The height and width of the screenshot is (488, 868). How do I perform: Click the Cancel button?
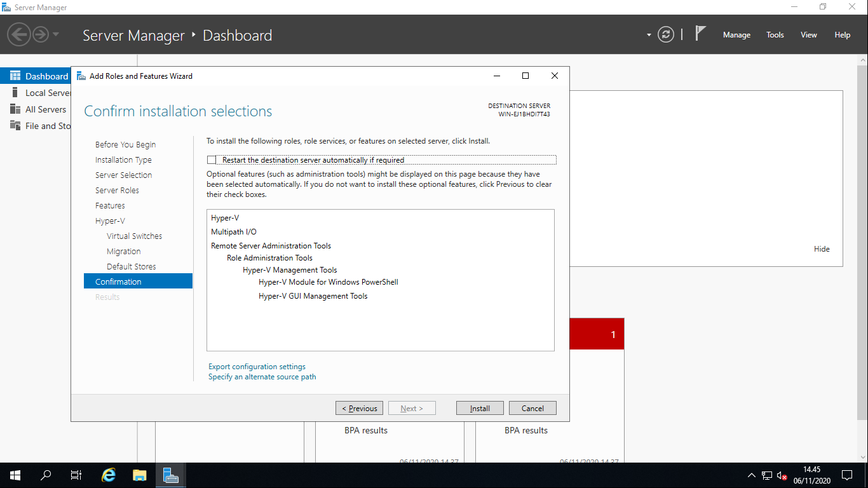[532, 409]
